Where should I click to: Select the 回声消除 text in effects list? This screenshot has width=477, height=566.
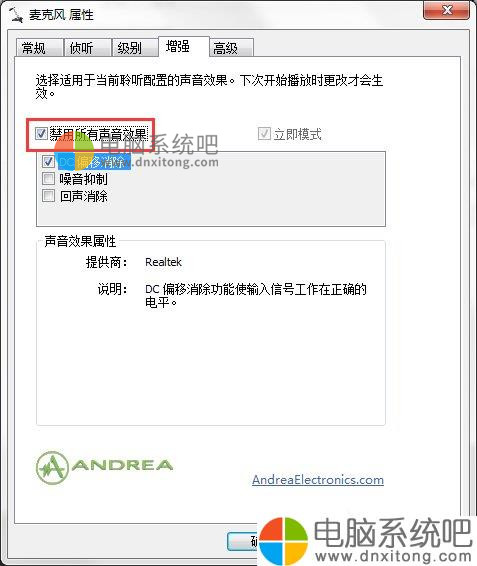point(83,196)
